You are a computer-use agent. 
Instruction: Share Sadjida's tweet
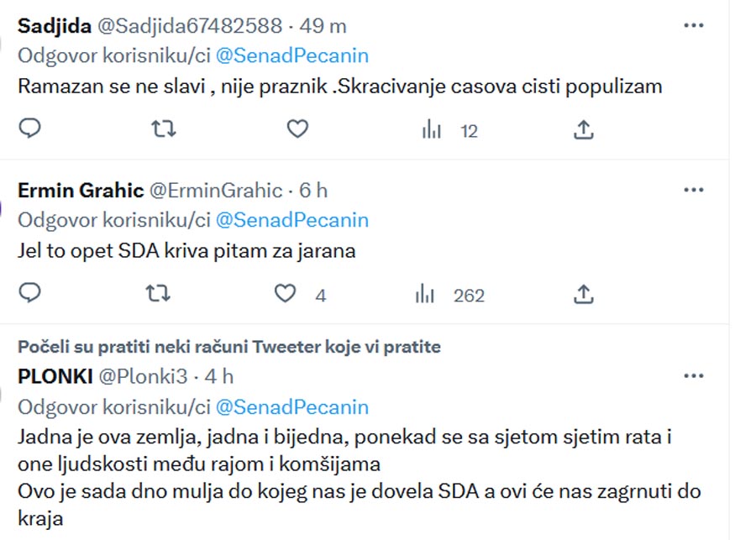[x=584, y=129]
